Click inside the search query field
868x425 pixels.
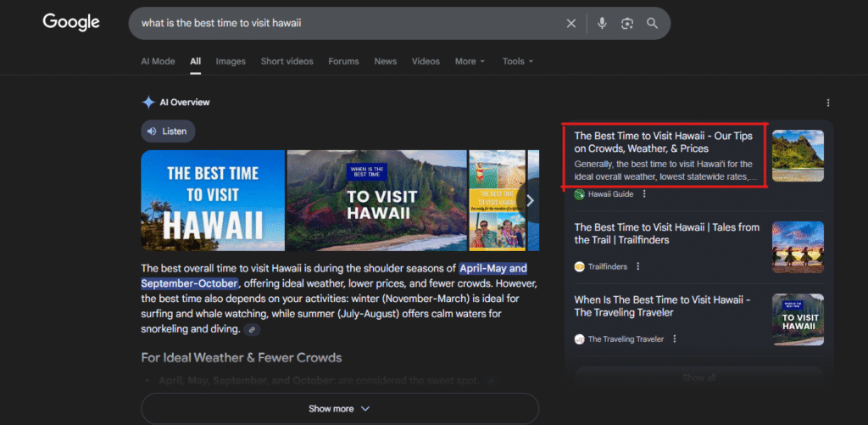348,23
